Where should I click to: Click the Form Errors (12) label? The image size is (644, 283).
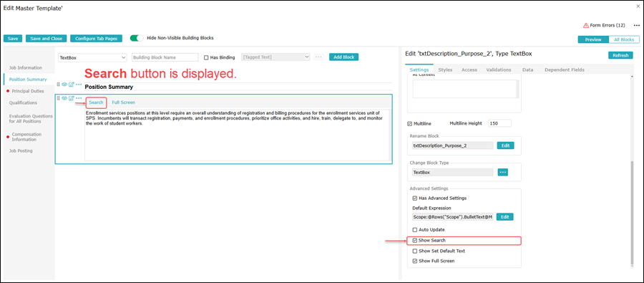(x=608, y=26)
